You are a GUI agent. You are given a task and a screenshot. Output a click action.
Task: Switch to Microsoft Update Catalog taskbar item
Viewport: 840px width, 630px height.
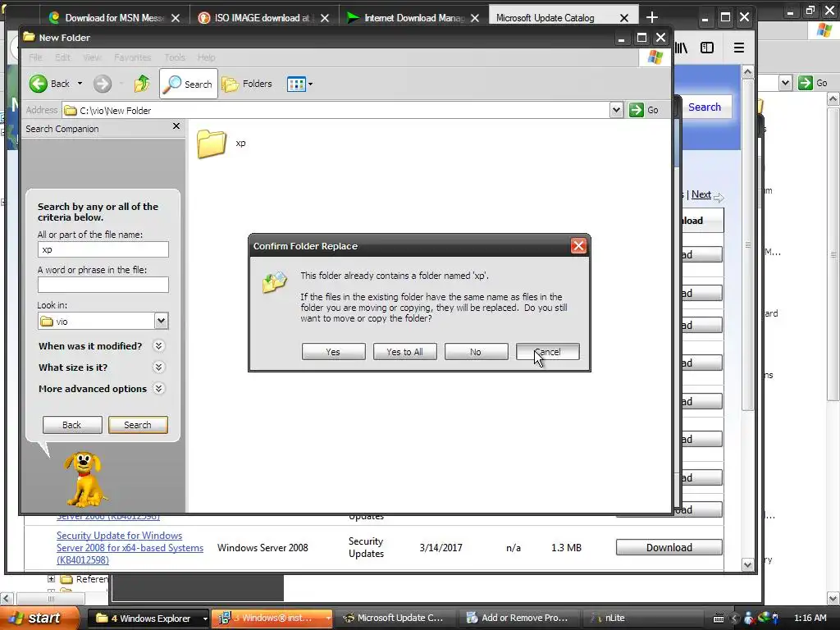point(395,618)
